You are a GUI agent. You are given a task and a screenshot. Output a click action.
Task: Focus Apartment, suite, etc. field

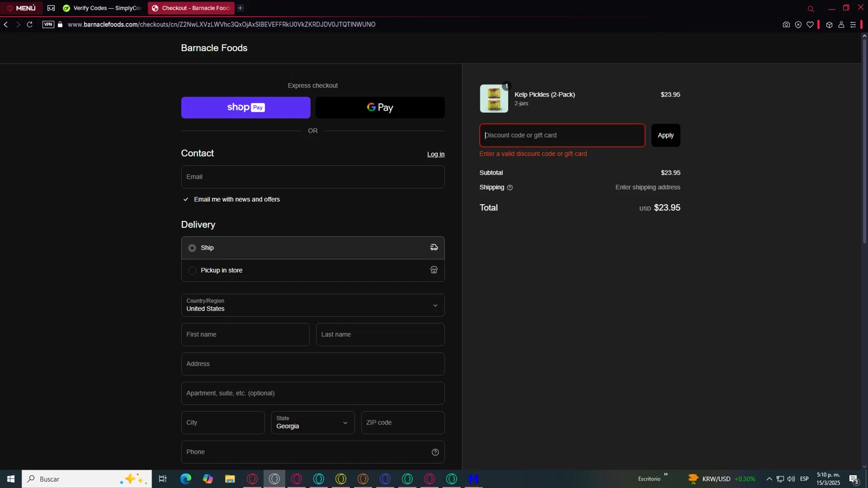click(x=313, y=393)
